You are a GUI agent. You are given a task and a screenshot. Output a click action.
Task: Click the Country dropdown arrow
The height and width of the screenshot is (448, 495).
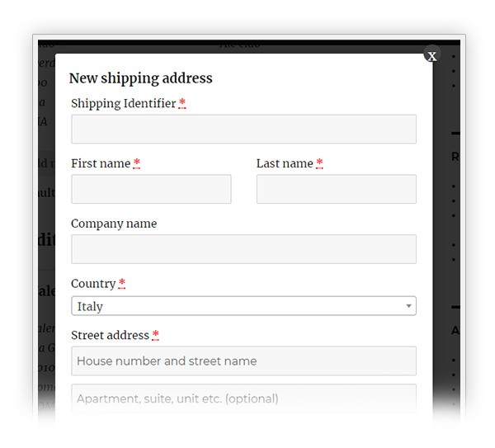pyautogui.click(x=408, y=305)
